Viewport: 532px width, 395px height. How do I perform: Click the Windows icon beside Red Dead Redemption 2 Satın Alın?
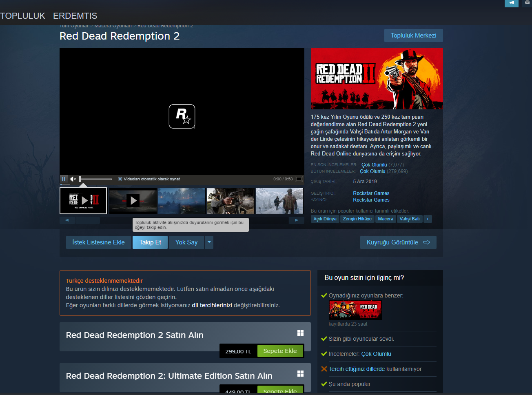pyautogui.click(x=300, y=333)
